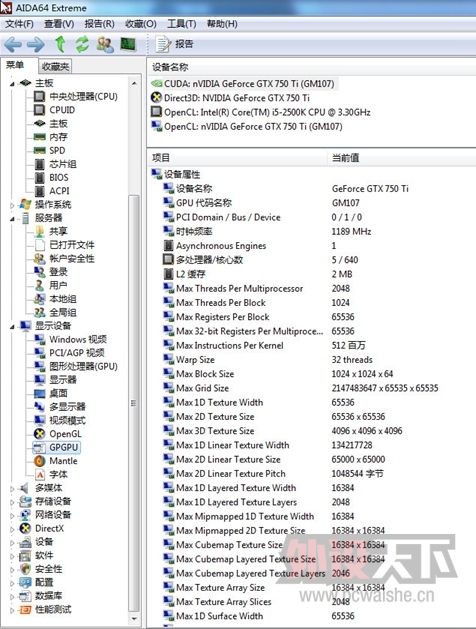Click the DirectX X-logo icon in tree
Screen dimensions: 476x629
[x=25, y=529]
